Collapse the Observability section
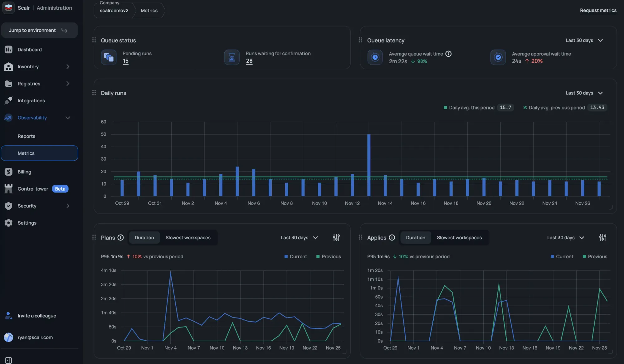Screen dimensions: 624x364 [68, 118]
